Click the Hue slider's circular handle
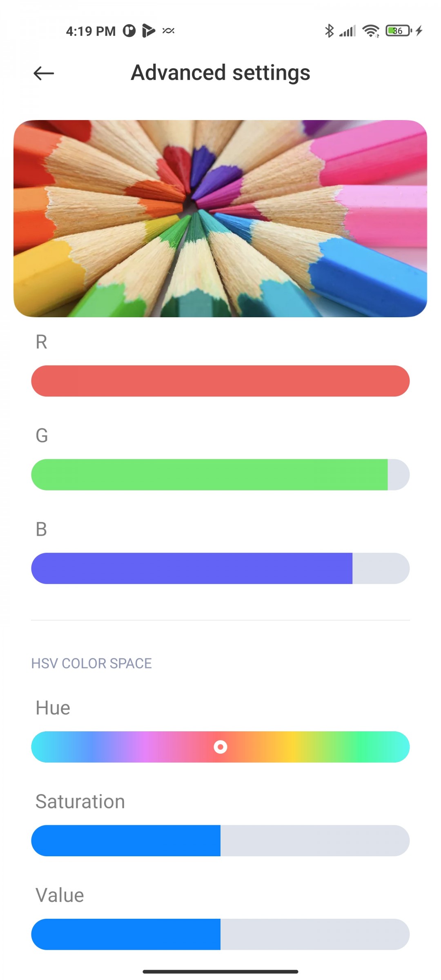This screenshot has height=980, width=441. pos(220,747)
